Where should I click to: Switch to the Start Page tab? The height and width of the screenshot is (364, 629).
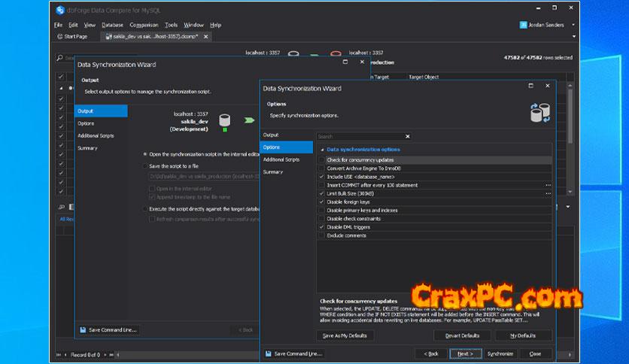tap(72, 36)
